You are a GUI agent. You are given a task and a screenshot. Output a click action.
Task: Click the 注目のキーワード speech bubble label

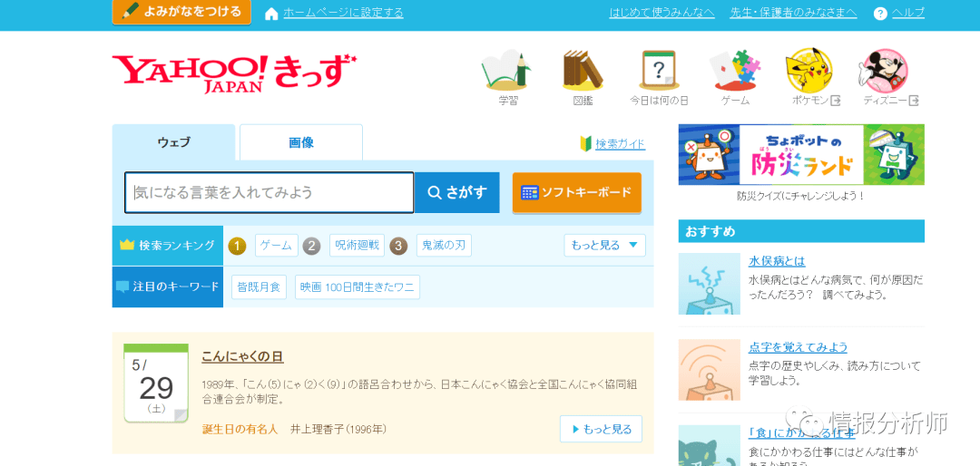pyautogui.click(x=168, y=286)
